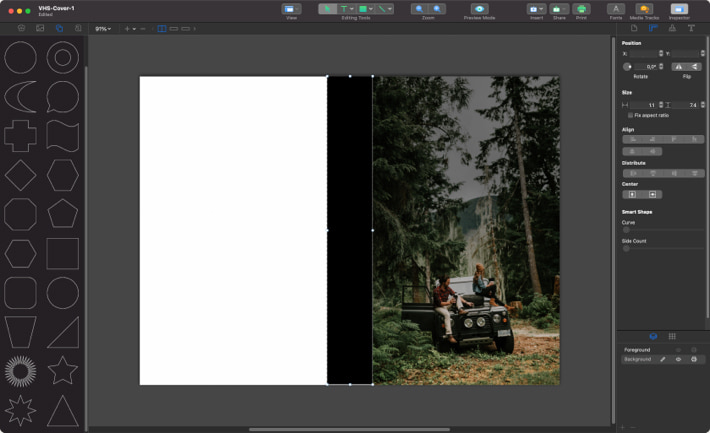Open the View dropdown in toolbar
This screenshot has height=433, width=710.
(291, 9)
